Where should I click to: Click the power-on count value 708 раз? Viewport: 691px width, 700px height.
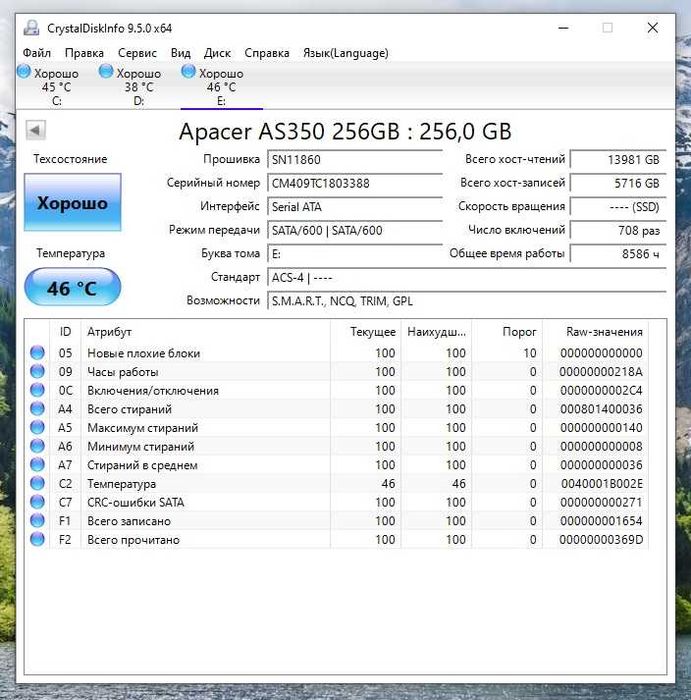tap(618, 231)
